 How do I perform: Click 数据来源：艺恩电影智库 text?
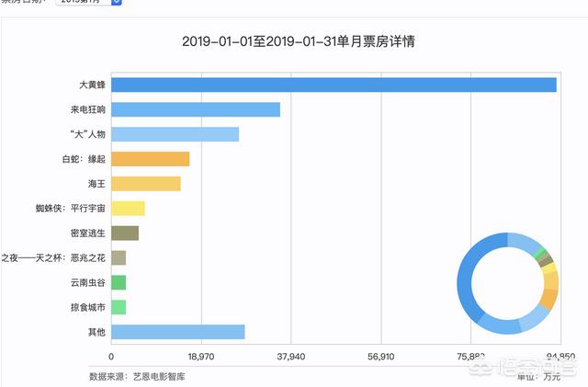[137, 377]
